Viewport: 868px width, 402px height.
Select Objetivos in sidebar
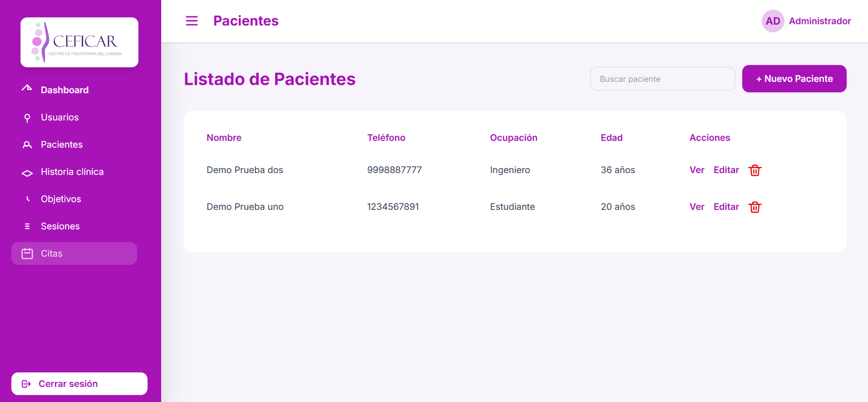[74, 199]
